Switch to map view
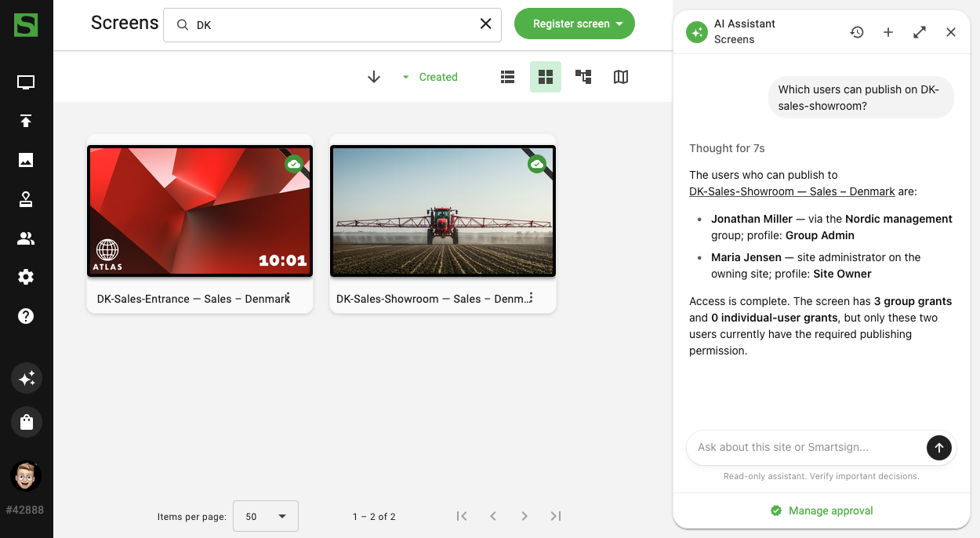980x538 pixels. click(x=621, y=77)
